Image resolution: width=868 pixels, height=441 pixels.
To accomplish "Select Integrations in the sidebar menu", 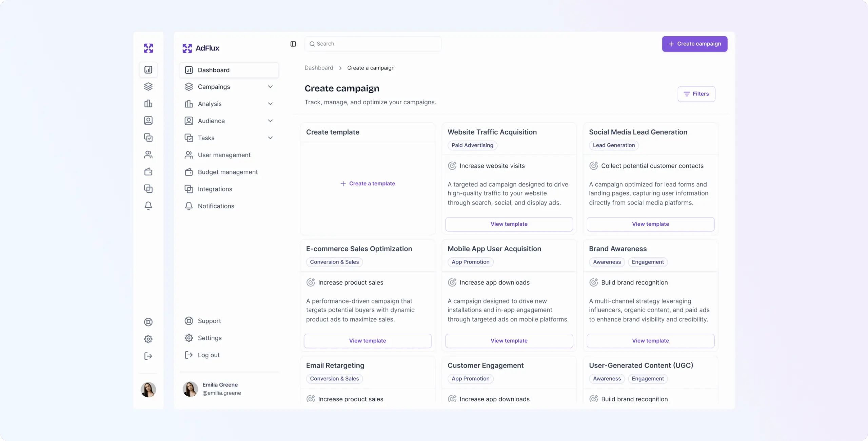I will 215,189.
